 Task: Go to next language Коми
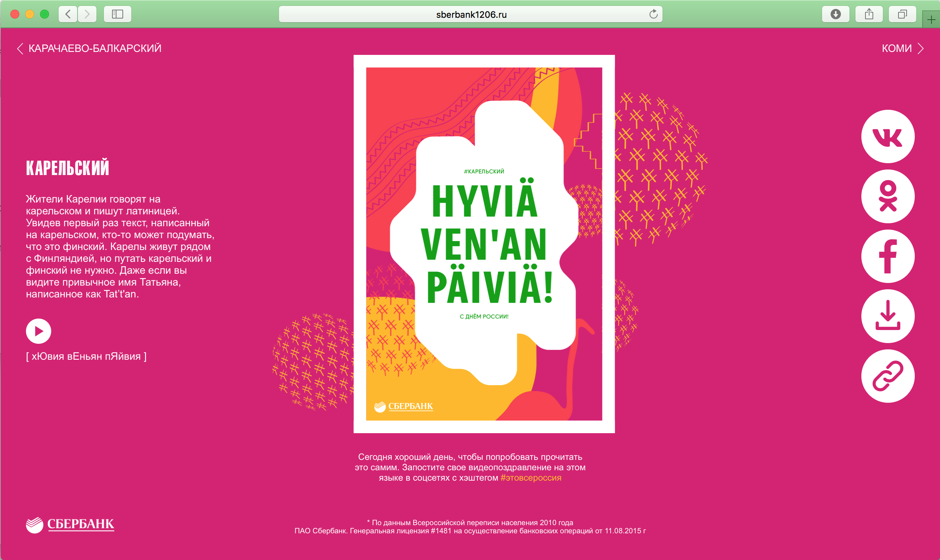pyautogui.click(x=902, y=48)
